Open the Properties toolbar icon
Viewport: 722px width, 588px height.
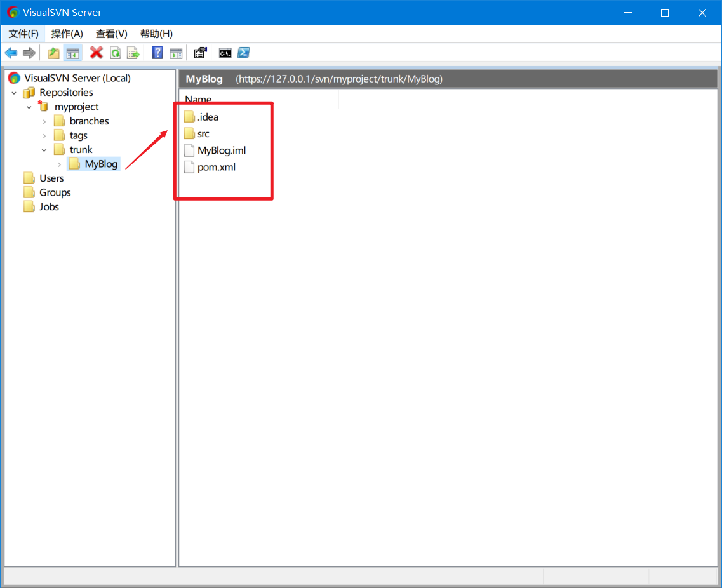pos(200,53)
